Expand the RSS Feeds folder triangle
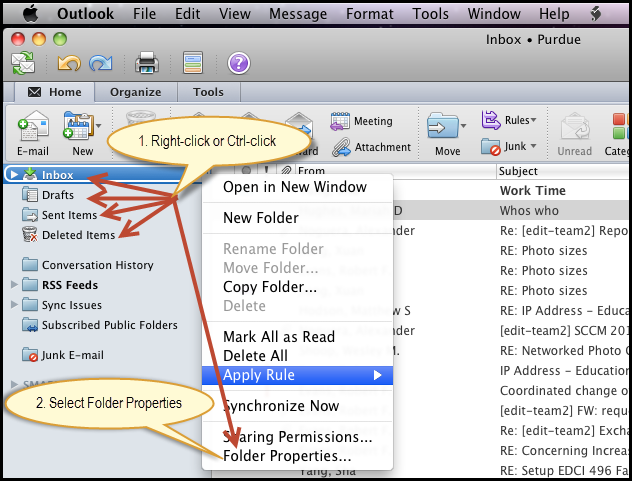The image size is (632, 481). tap(14, 285)
